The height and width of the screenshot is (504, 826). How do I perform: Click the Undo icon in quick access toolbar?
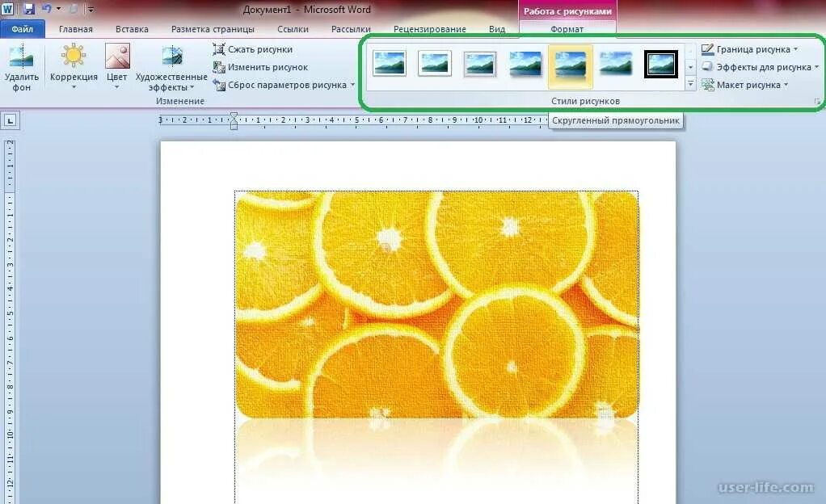click(46, 9)
